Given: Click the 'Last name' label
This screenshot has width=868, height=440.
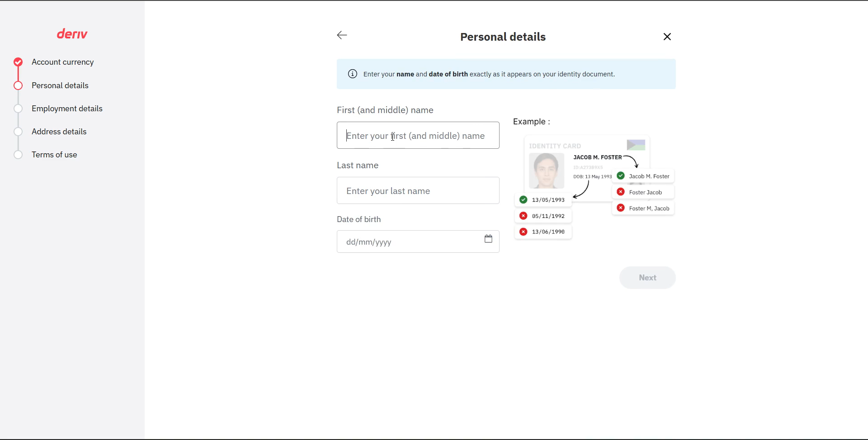Looking at the screenshot, I should tap(358, 165).
